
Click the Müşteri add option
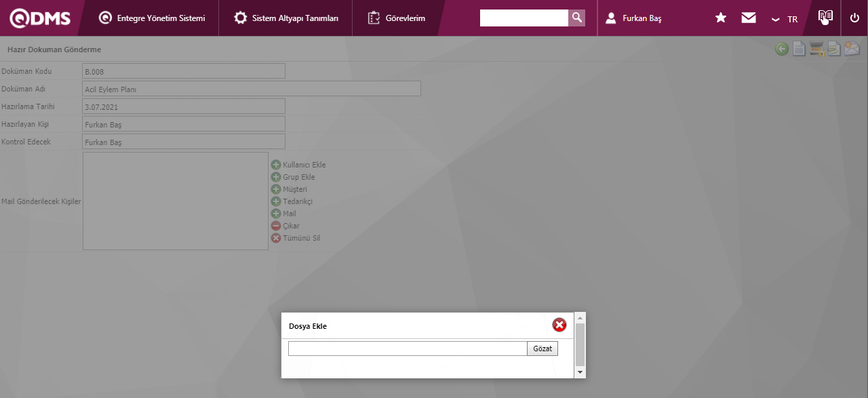click(289, 189)
